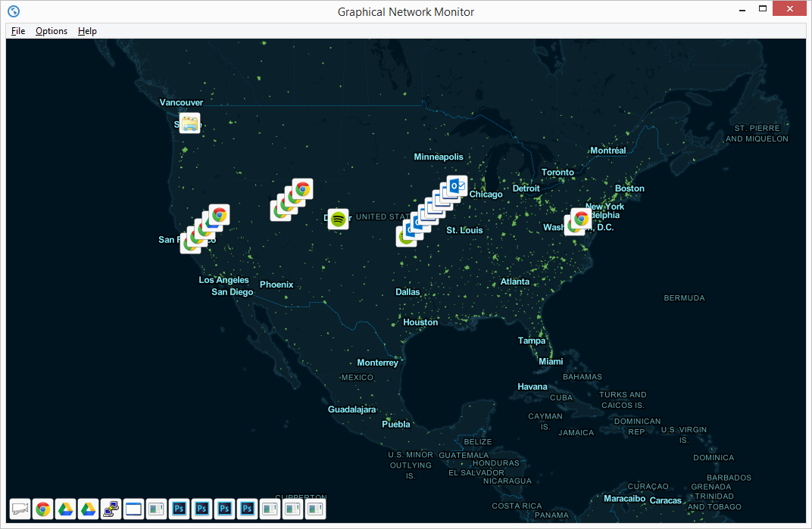Open the Options menu
Image resolution: width=812 pixels, height=529 pixels.
(51, 31)
